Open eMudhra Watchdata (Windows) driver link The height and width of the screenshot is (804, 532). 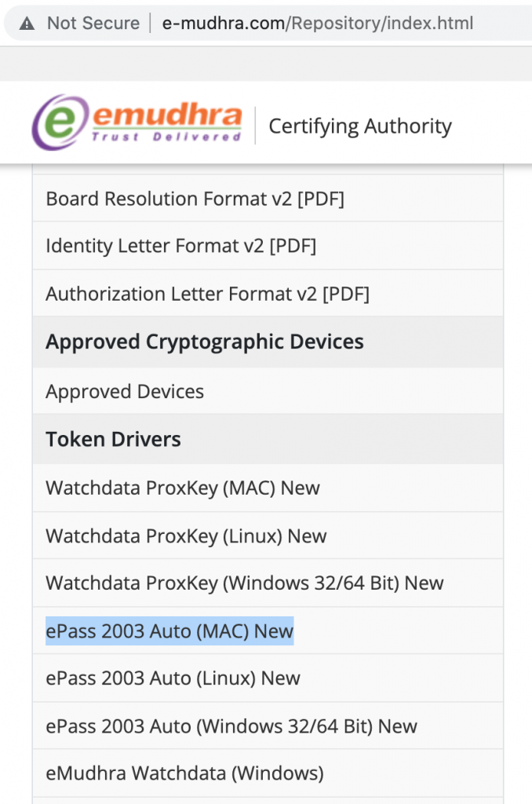pos(184,773)
